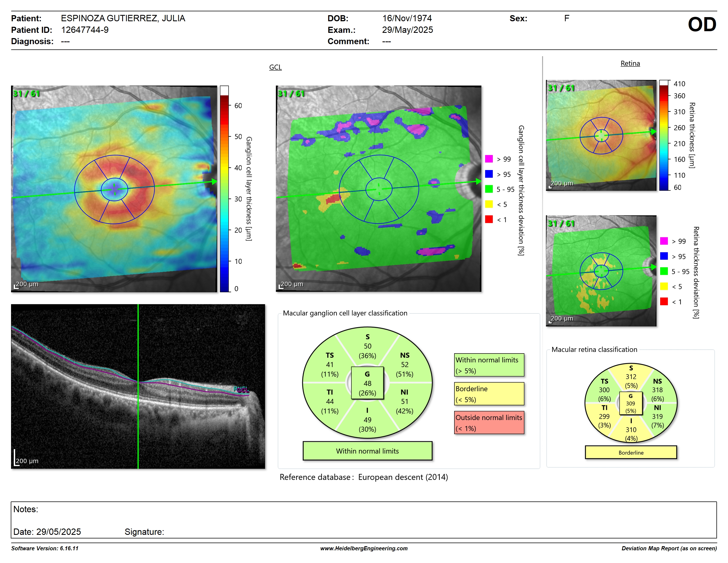Click the retina sector NS value 318
The height and width of the screenshot is (563, 728).
coord(657,390)
